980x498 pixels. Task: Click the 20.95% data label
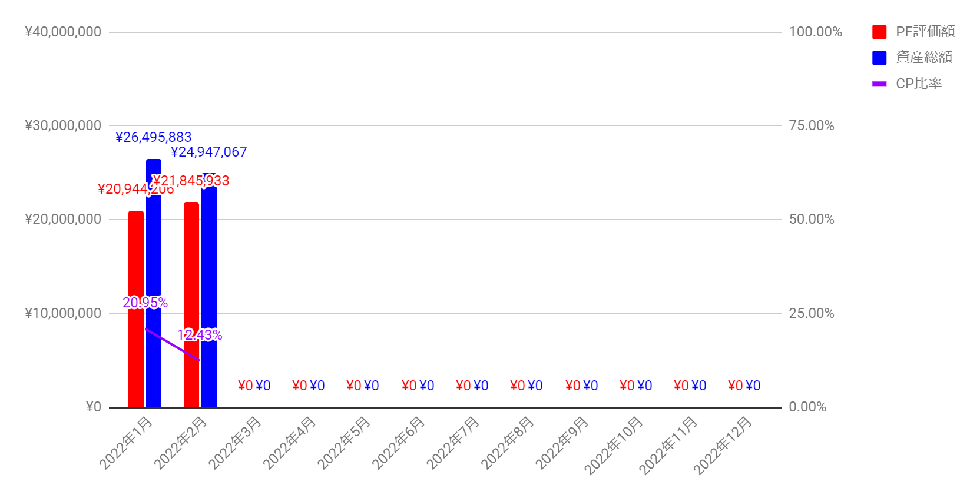click(145, 303)
